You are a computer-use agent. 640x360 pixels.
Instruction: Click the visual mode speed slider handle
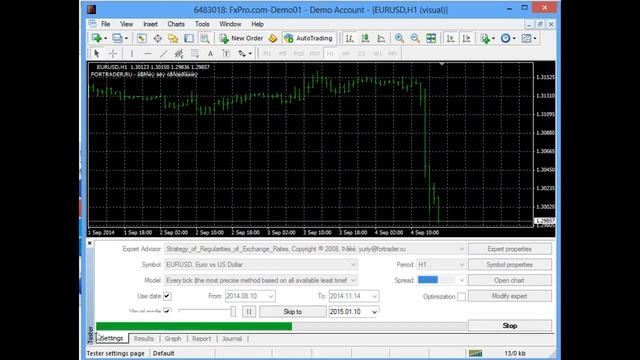click(x=233, y=311)
